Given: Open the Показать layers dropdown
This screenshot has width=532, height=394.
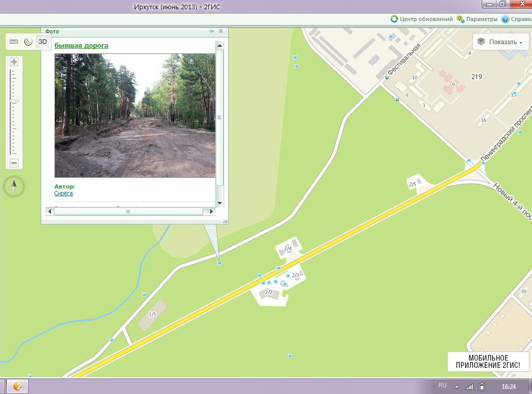Looking at the screenshot, I should (501, 42).
